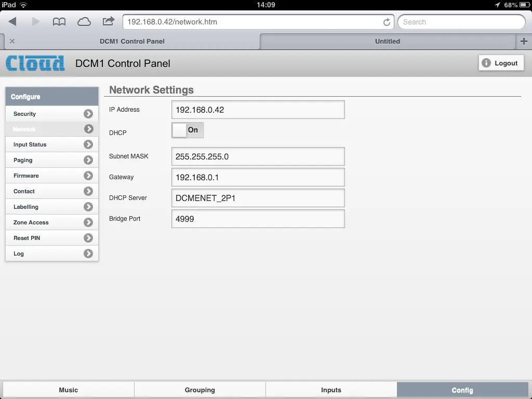Expand the Zone Access arrow
Viewport: 532px width, 399px height.
tap(88, 222)
